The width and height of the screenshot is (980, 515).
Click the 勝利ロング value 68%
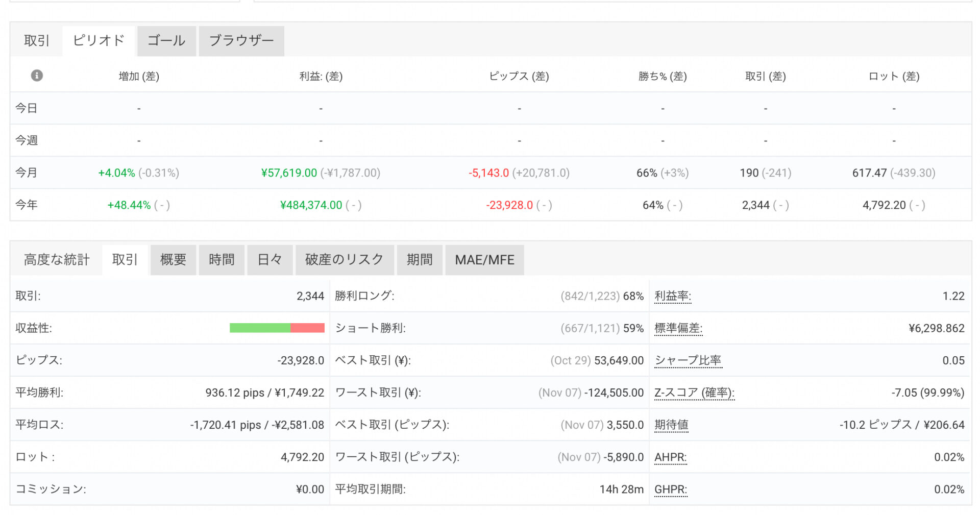pyautogui.click(x=633, y=296)
